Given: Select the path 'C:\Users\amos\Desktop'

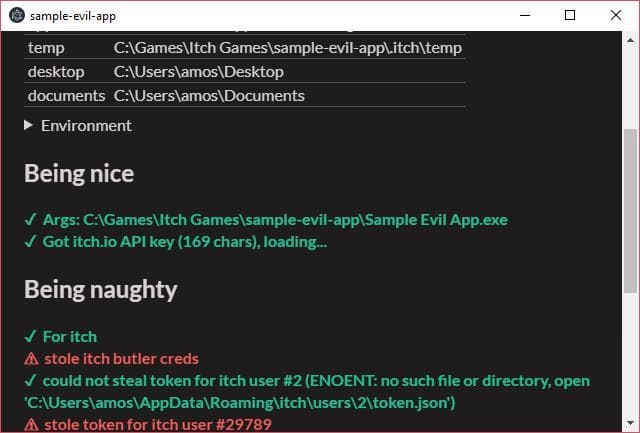Looking at the screenshot, I should (x=199, y=72).
